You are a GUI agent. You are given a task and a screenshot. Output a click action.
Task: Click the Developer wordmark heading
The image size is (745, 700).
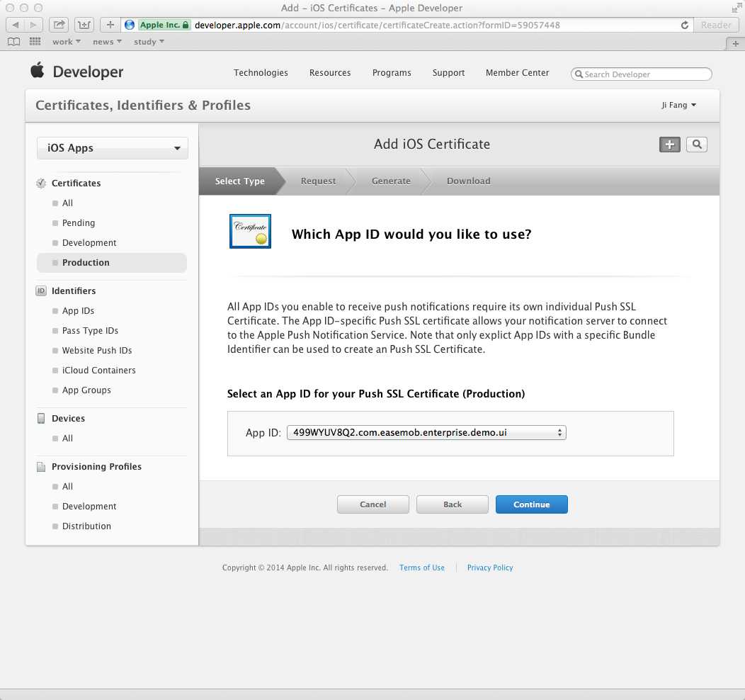(88, 72)
